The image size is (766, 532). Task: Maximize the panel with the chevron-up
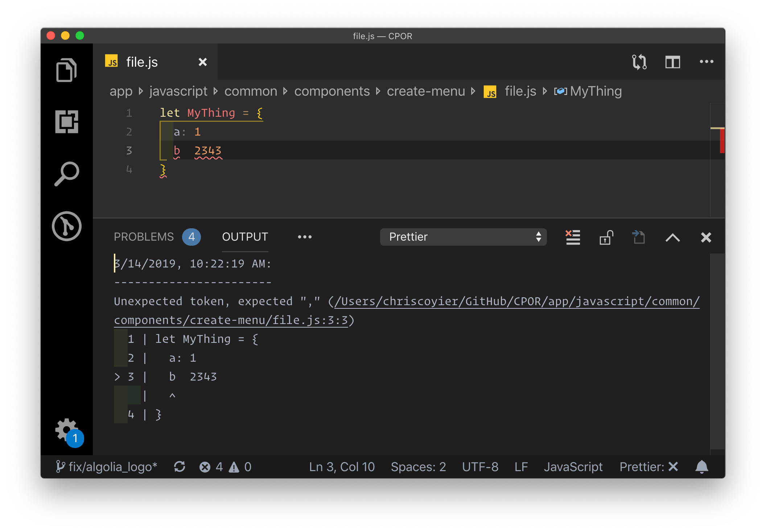click(672, 237)
